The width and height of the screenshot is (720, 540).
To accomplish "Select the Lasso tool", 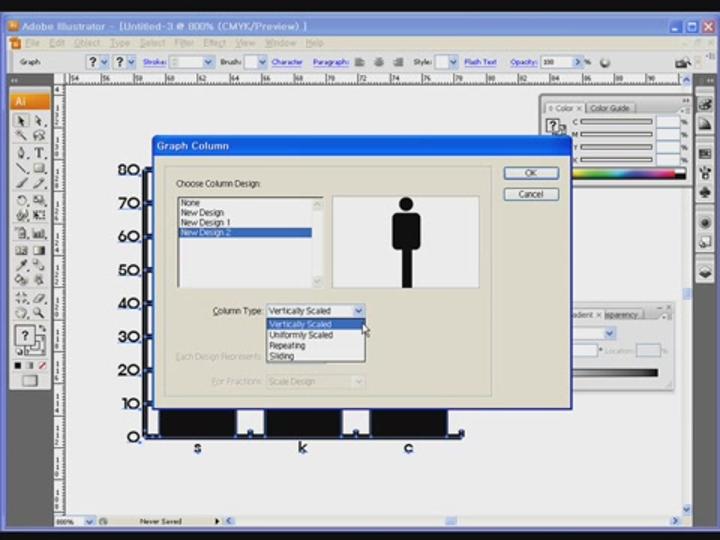I will tap(39, 135).
